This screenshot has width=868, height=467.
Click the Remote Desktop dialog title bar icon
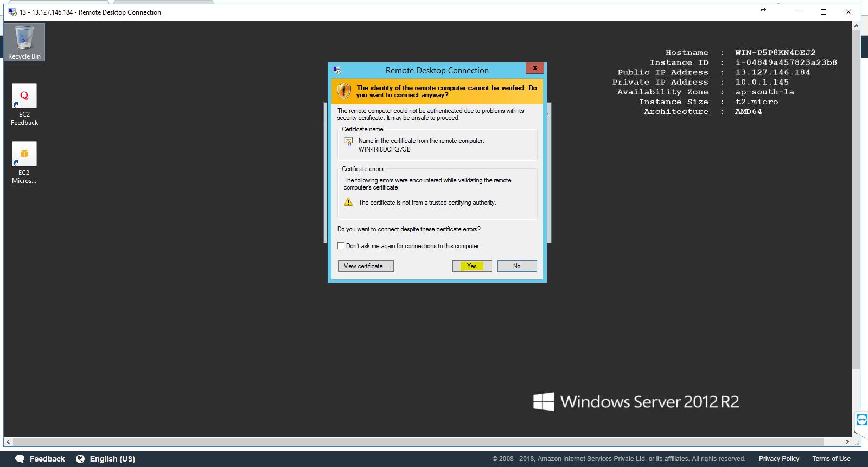click(x=337, y=70)
